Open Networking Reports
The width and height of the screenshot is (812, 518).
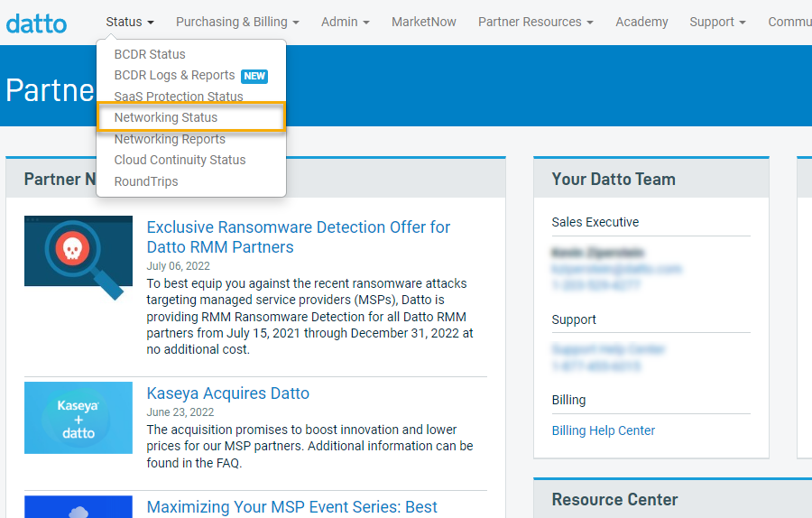[170, 139]
